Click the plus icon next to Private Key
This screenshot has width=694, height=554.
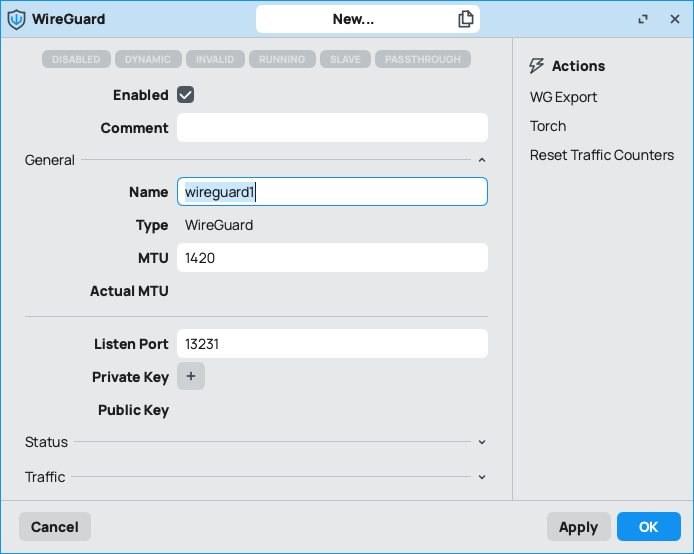tap(191, 377)
